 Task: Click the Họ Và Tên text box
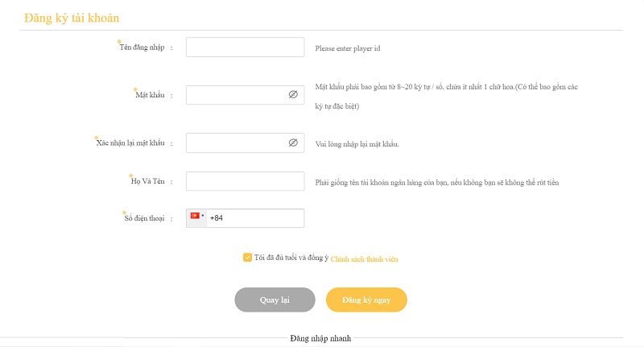click(x=245, y=181)
